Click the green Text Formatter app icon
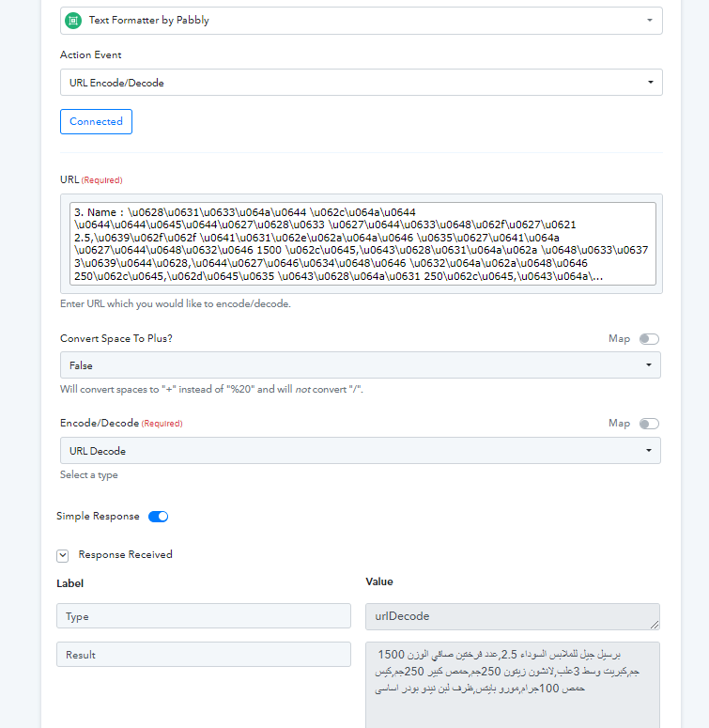This screenshot has height=728, width=709. [x=73, y=21]
